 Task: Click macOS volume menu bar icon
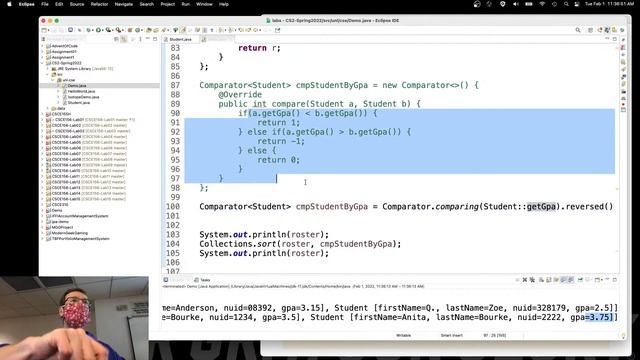click(x=516, y=4)
